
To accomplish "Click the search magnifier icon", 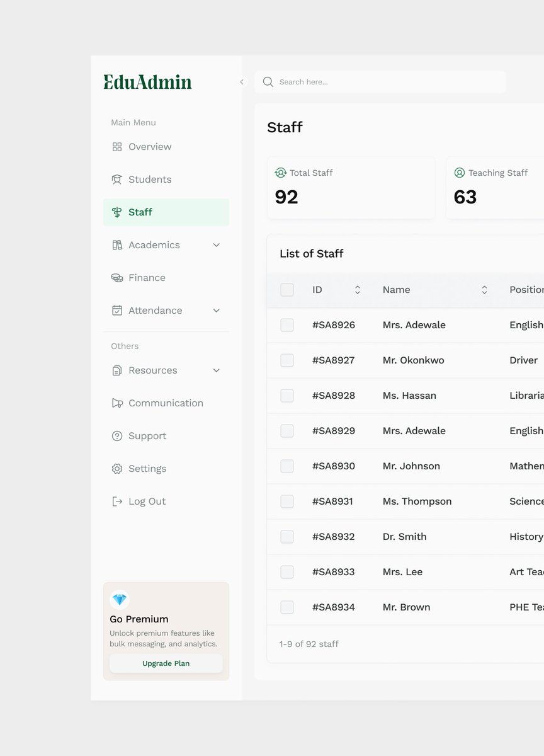I will [x=268, y=82].
